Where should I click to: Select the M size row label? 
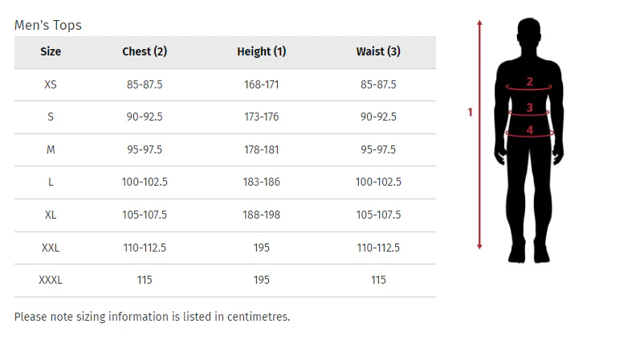(51, 150)
